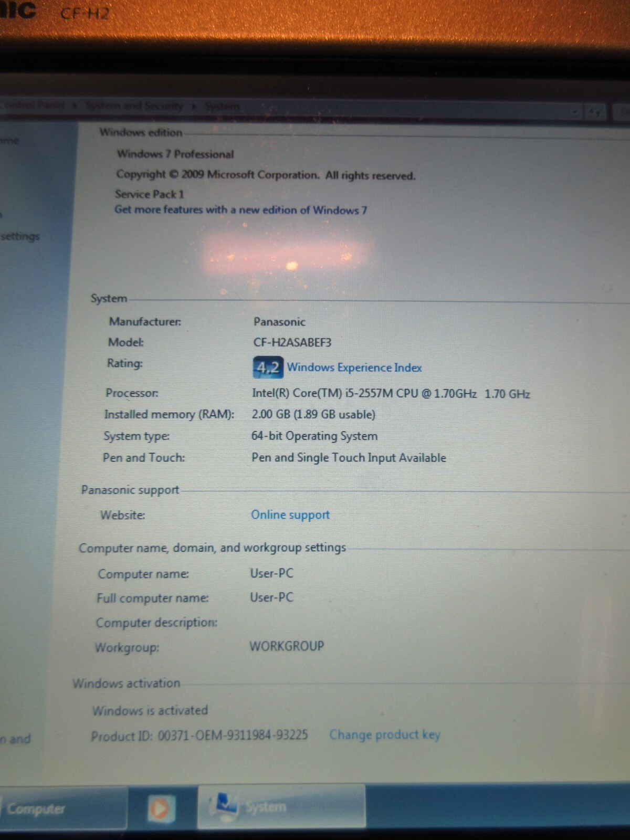Click the address bar refresh button
The height and width of the screenshot is (840, 630).
click(x=595, y=112)
